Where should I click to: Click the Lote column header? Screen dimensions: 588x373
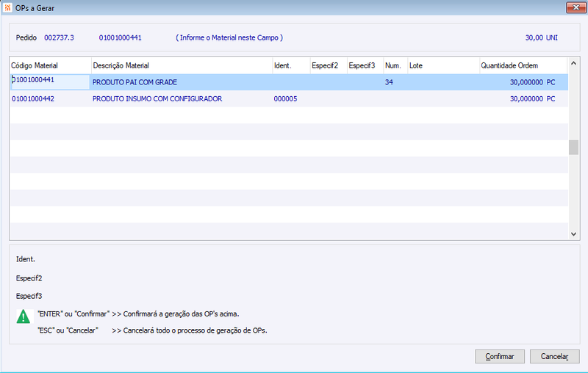[444, 65]
